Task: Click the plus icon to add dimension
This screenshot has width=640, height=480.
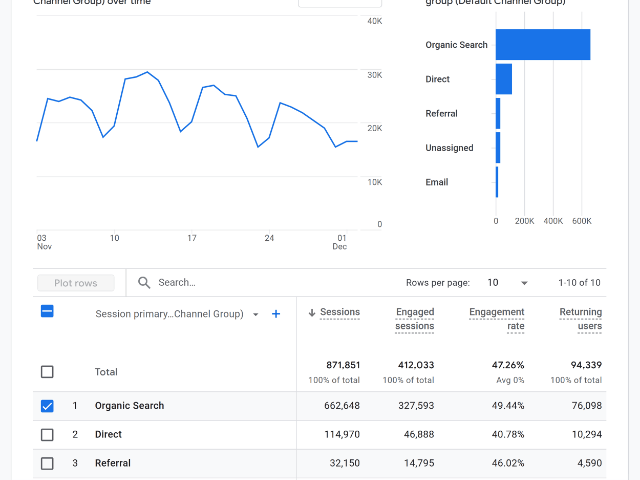Action: pyautogui.click(x=276, y=314)
